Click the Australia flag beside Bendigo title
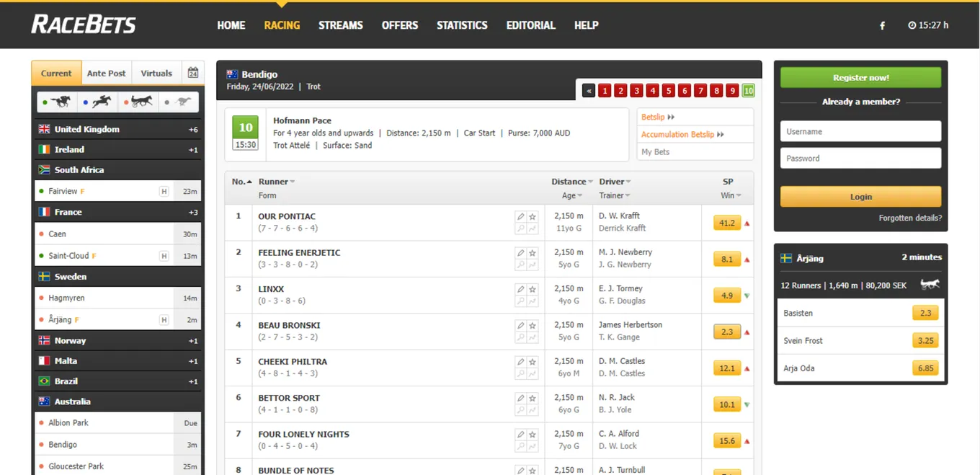Viewport: 980px width, 475px height. (232, 74)
